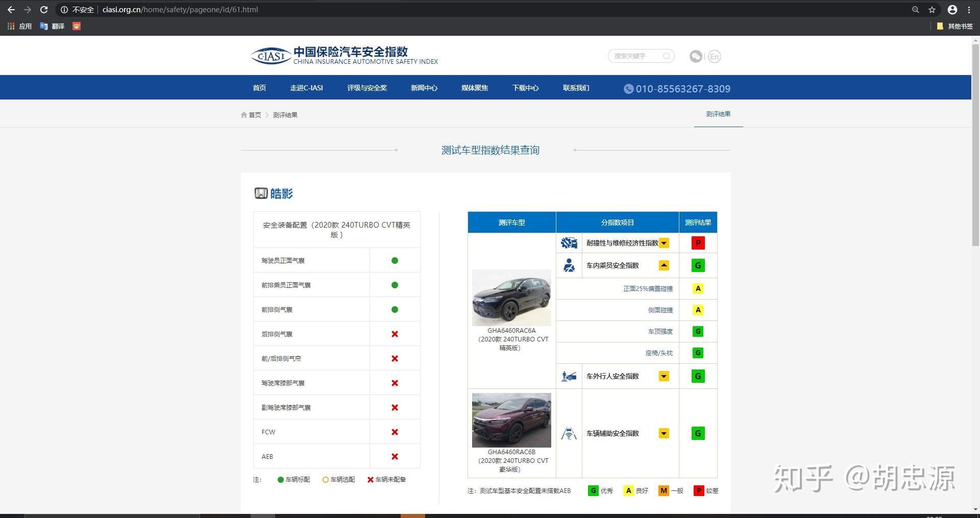Screen dimensions: 980x518
Task: Expand the 车外行人安全指数 arrow
Action: coord(664,376)
